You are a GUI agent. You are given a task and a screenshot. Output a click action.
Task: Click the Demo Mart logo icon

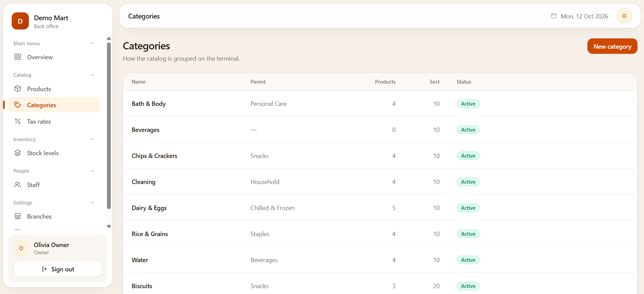click(20, 21)
